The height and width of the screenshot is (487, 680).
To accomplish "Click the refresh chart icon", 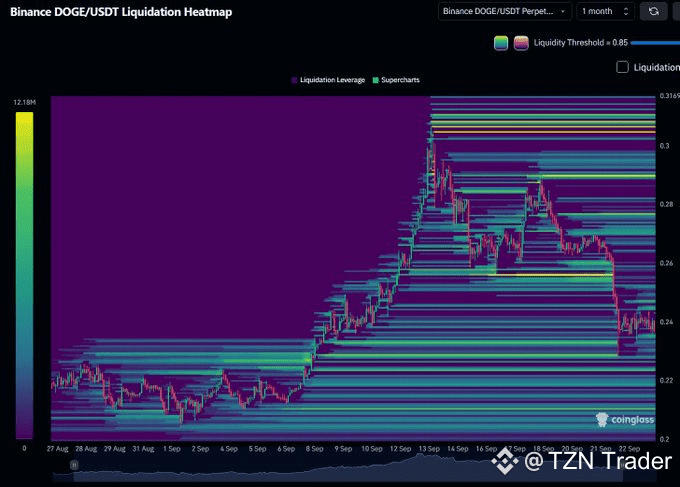I will [653, 11].
